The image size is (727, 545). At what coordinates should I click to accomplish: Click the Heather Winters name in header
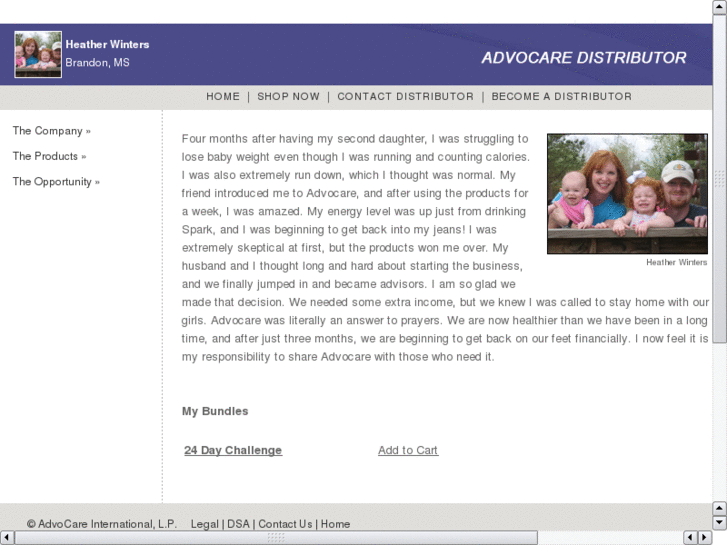107,45
